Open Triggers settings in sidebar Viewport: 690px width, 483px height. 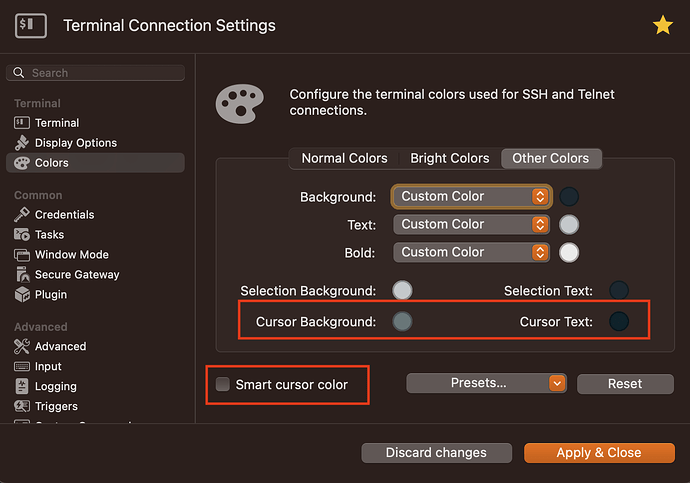55,407
